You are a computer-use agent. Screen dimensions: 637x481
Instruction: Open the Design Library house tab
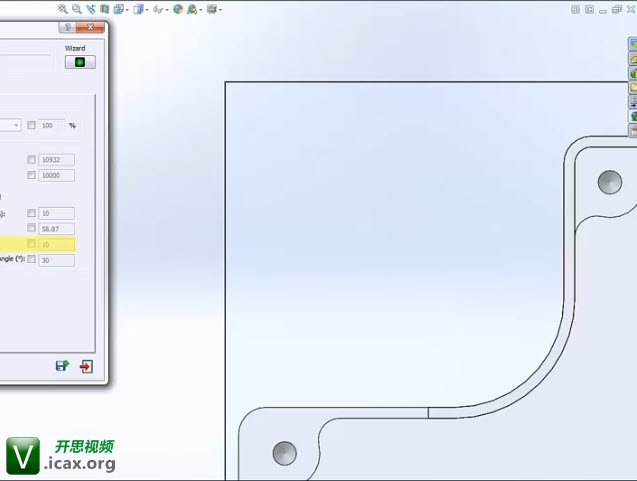point(633,58)
